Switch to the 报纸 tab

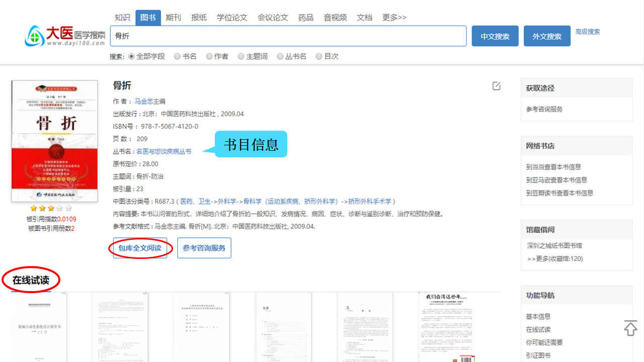[x=199, y=18]
